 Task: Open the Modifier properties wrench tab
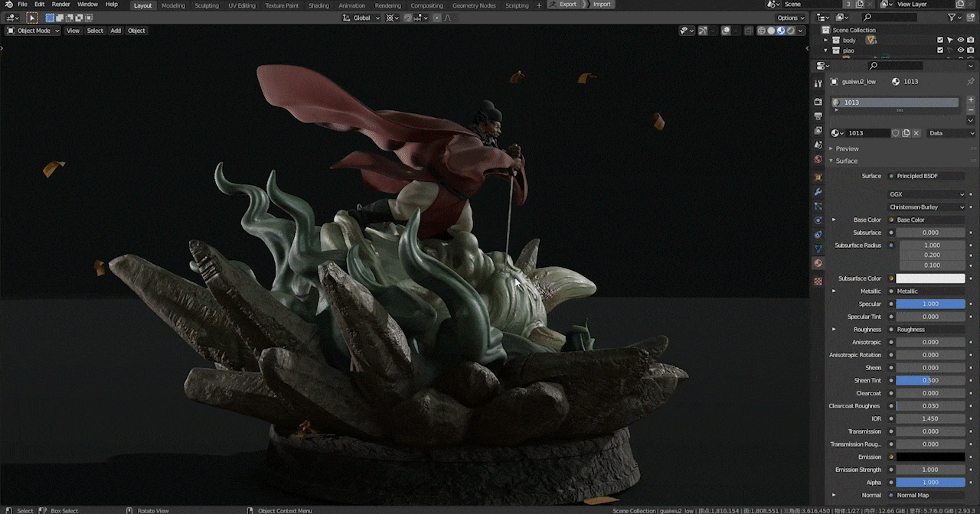click(818, 191)
